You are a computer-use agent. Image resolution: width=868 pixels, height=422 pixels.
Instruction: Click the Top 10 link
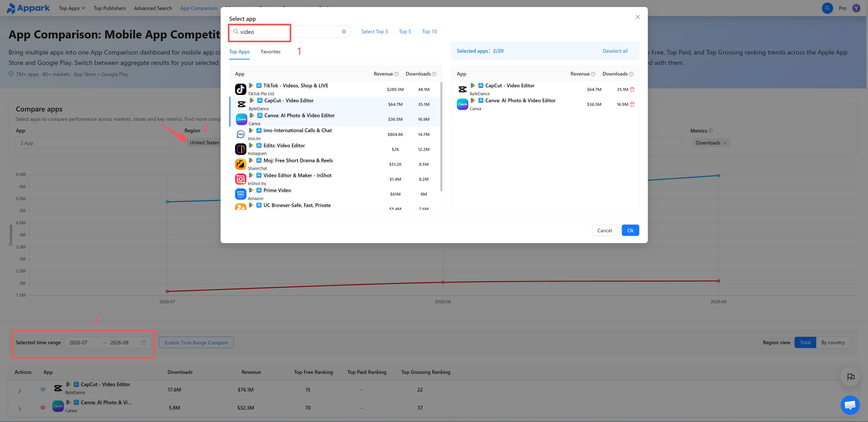(x=429, y=31)
